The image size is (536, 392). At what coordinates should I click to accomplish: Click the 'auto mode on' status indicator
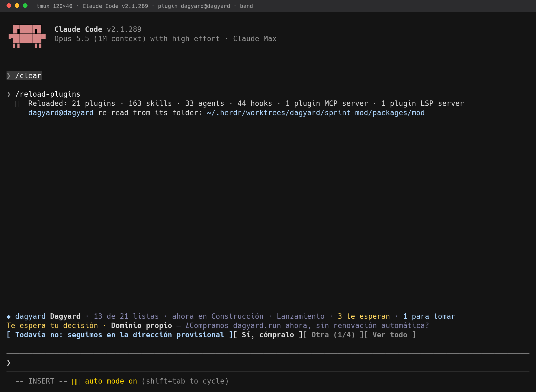click(111, 381)
